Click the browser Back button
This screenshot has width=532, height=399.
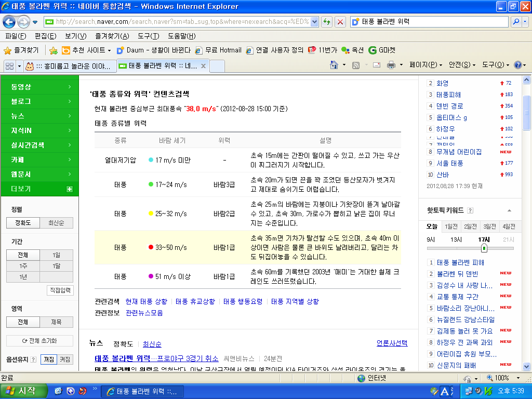(9, 22)
